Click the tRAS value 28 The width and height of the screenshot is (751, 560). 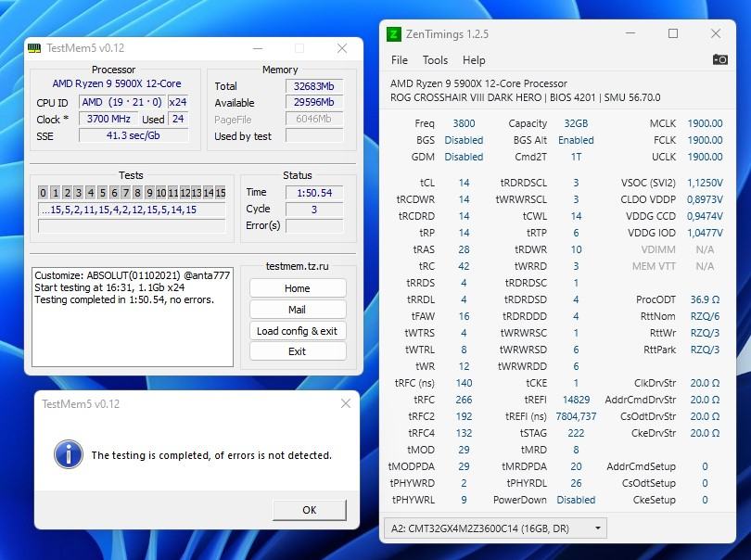(x=464, y=249)
